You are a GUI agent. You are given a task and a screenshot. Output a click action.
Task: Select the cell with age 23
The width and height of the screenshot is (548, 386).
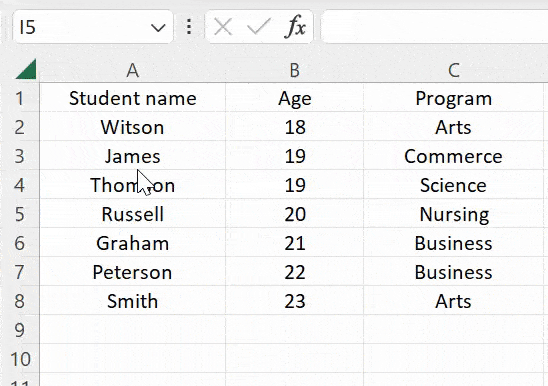(x=295, y=301)
